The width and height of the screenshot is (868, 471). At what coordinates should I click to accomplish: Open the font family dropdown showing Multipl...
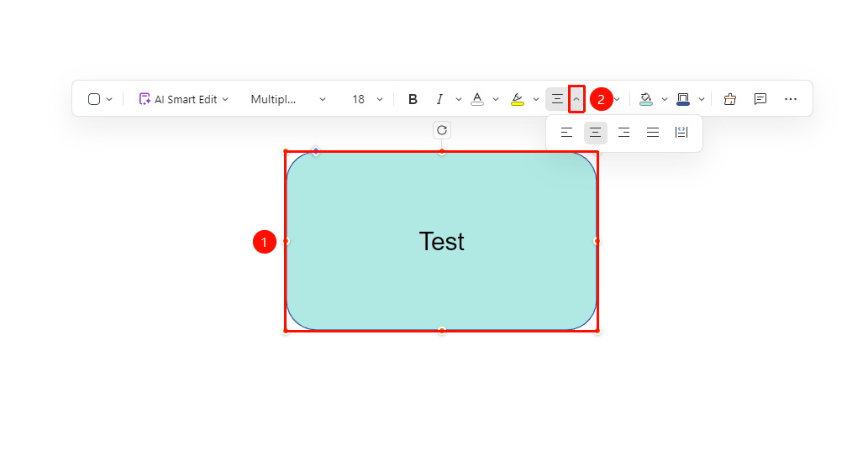click(288, 99)
